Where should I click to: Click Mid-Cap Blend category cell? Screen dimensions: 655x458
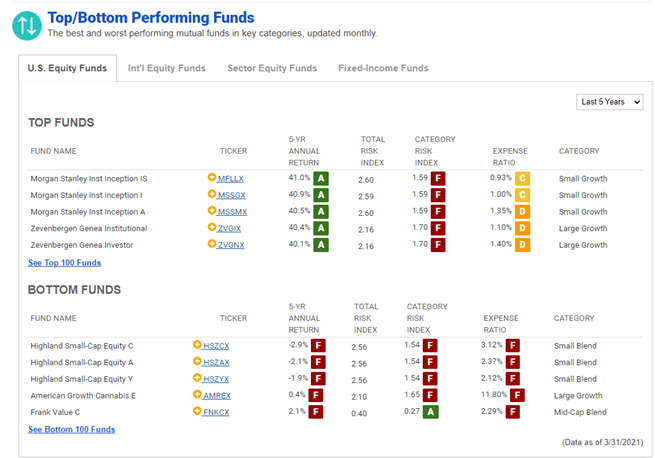point(580,412)
